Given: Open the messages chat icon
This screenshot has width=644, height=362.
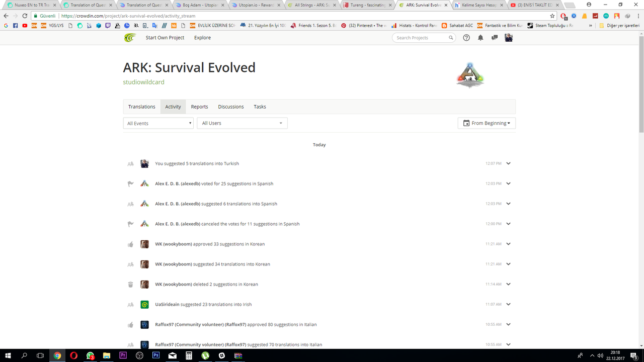Looking at the screenshot, I should point(495,38).
